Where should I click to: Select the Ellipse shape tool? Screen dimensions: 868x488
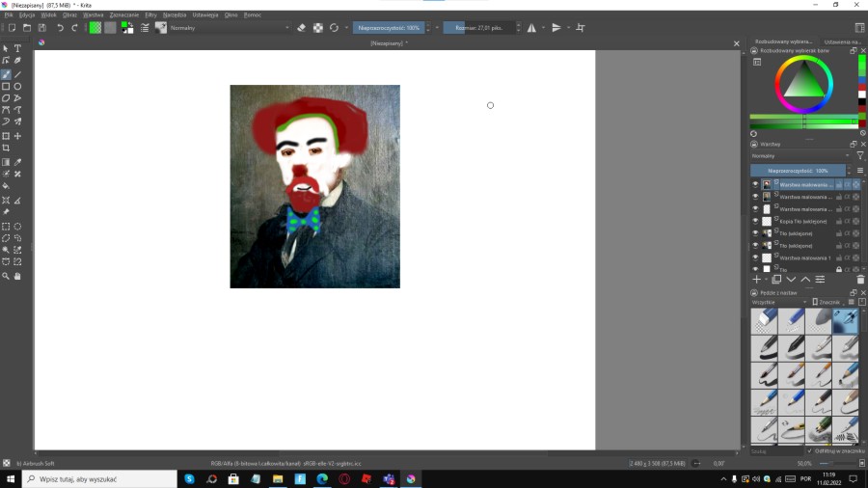pyautogui.click(x=17, y=86)
